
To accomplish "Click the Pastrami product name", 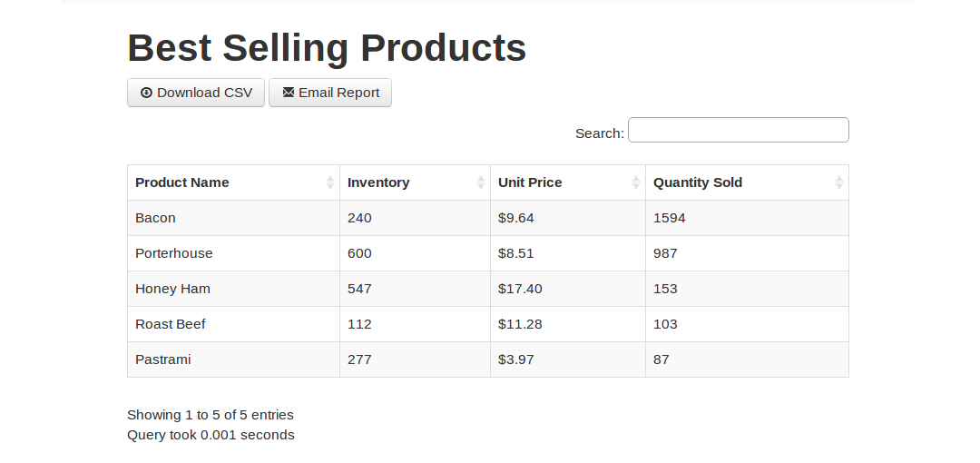I will point(163,360).
